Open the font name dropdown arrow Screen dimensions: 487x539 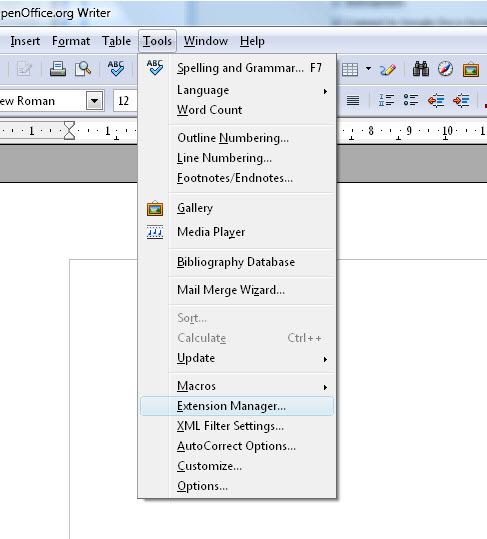pos(95,101)
